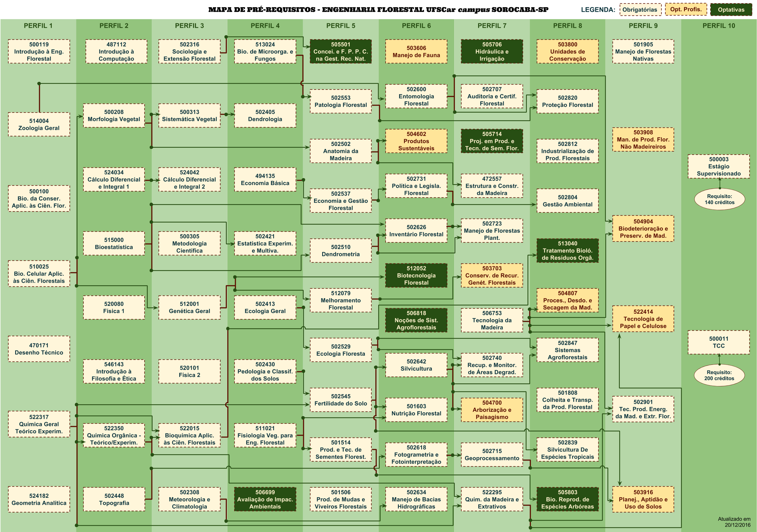Click the Requisito: 200 créditos ellipse
This screenshot has height=532, width=757.
click(x=719, y=375)
